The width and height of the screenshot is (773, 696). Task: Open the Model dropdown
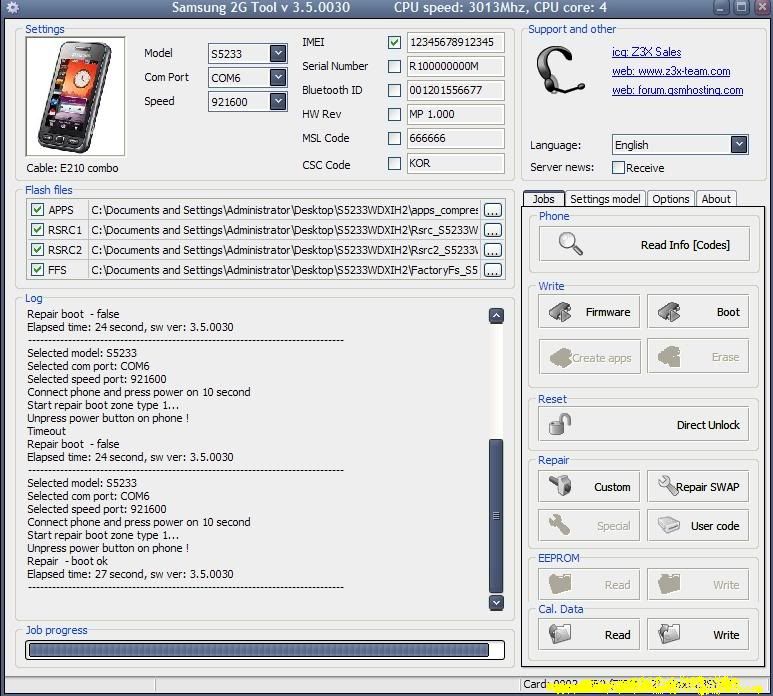point(278,53)
